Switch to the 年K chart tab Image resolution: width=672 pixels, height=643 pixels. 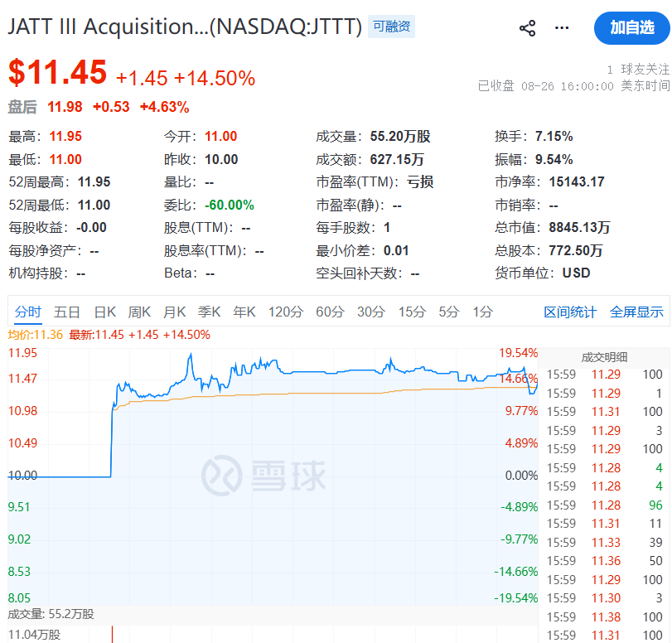pos(244,312)
